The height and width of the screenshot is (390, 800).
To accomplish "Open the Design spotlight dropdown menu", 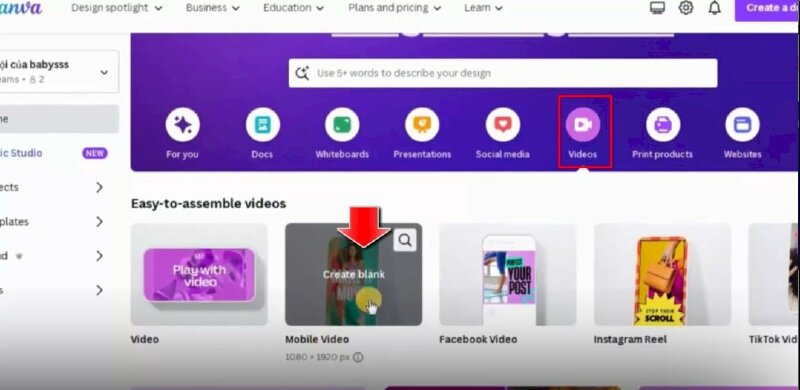I will [117, 8].
